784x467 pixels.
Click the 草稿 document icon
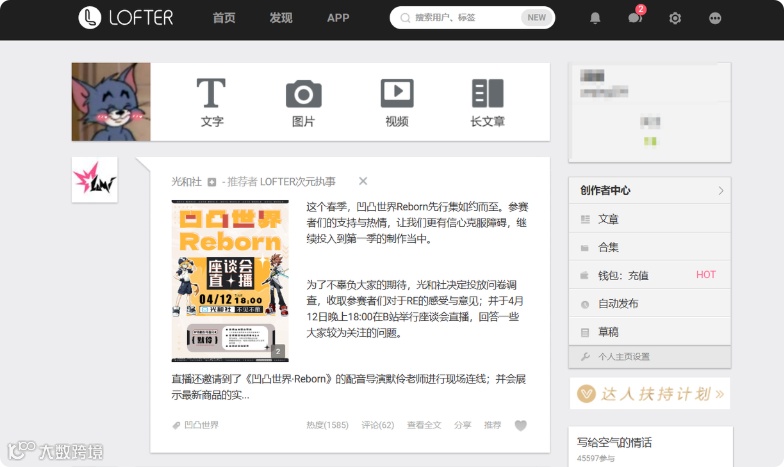[x=585, y=332]
